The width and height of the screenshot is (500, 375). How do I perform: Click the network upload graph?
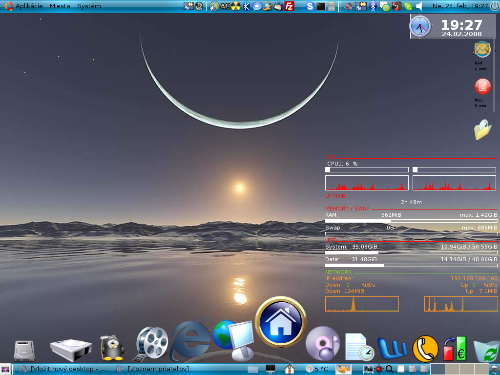(x=461, y=304)
